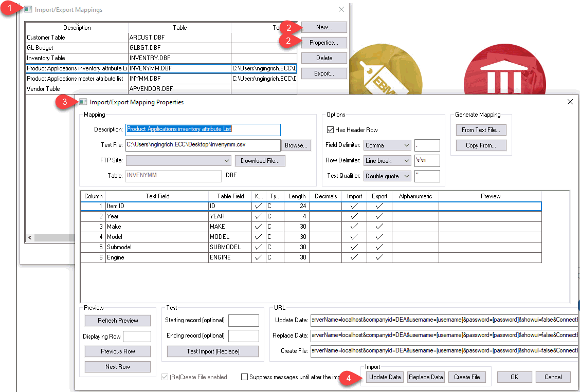Browse for a different Text File

(296, 145)
